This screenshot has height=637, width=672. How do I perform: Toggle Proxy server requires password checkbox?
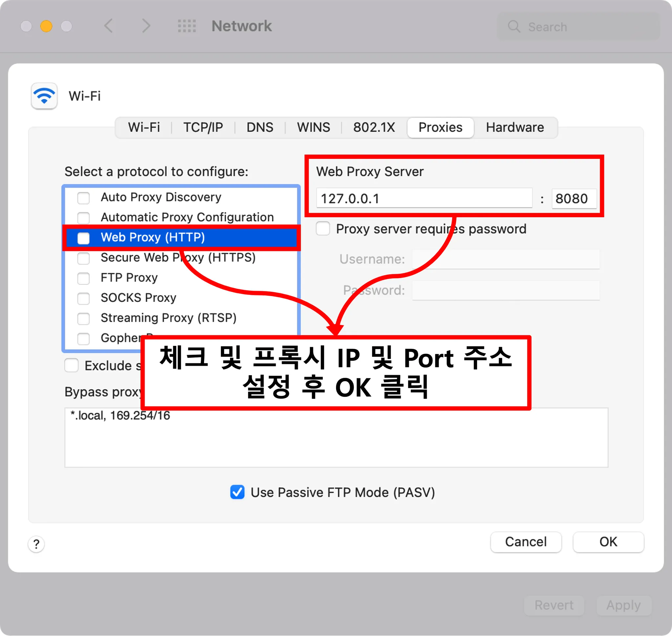(x=323, y=228)
